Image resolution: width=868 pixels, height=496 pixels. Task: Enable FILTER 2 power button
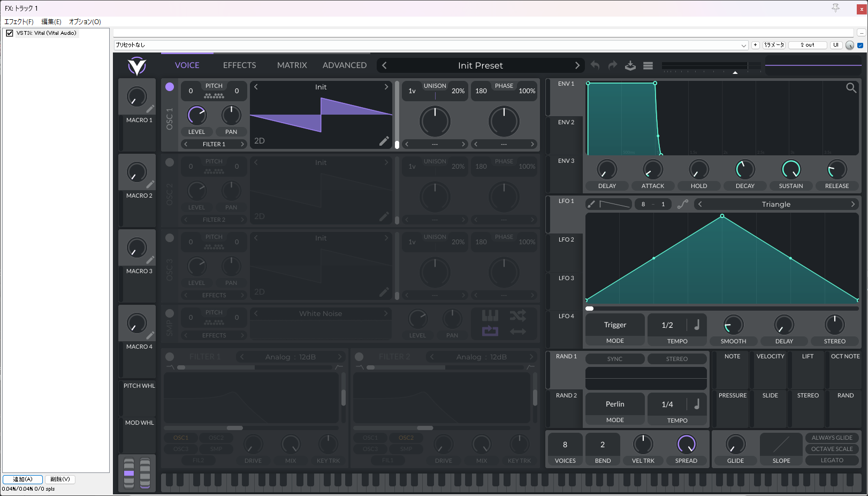point(359,357)
